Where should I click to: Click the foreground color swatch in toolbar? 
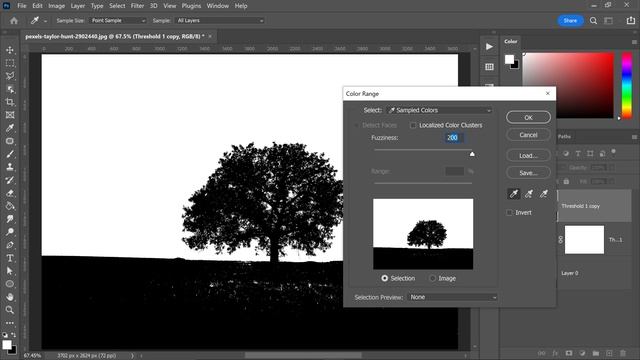click(7, 345)
